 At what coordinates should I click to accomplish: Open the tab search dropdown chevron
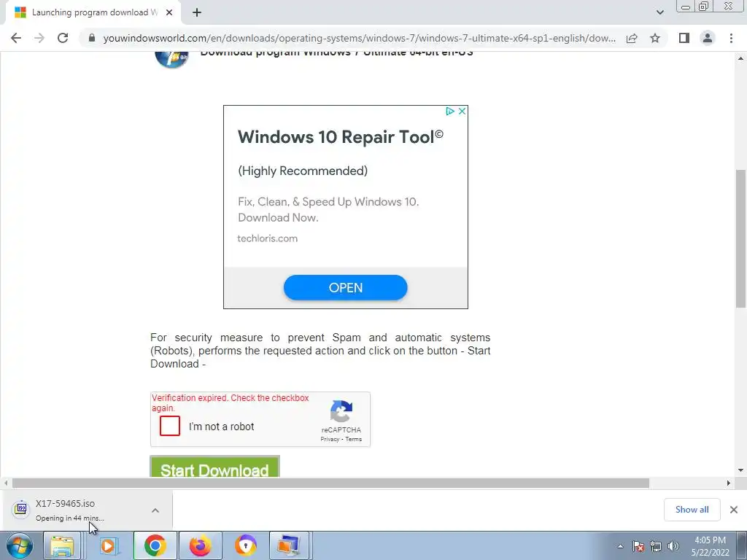(659, 12)
